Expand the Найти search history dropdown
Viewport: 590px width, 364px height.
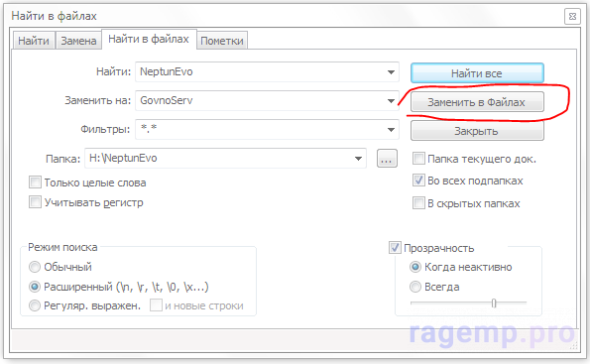point(391,71)
